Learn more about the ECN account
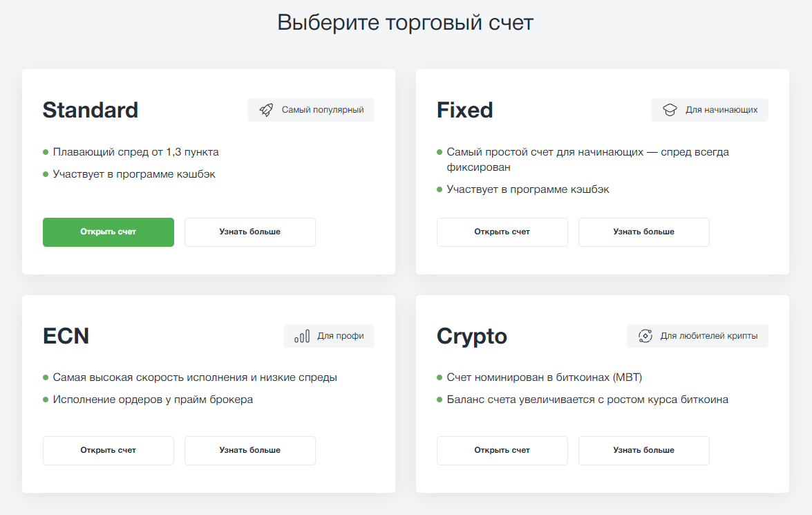The height and width of the screenshot is (515, 812). point(250,451)
